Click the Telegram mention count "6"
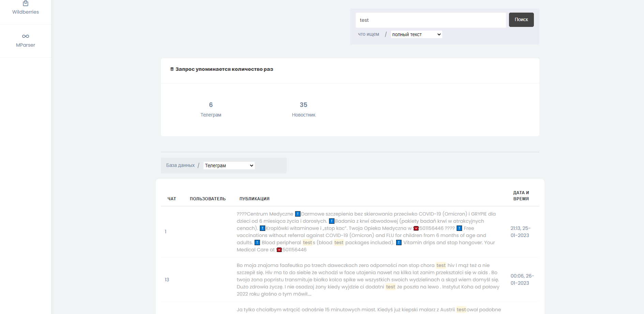 pos(211,105)
